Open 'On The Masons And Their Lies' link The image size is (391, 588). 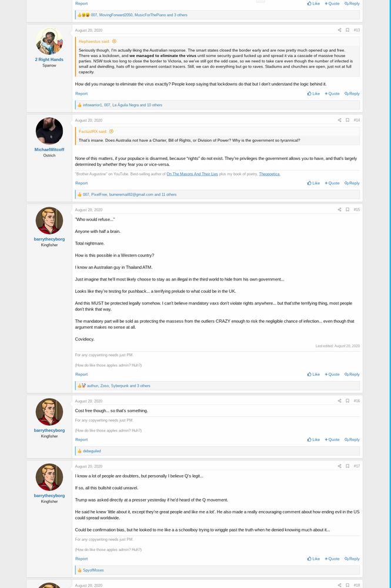pyautogui.click(x=192, y=174)
